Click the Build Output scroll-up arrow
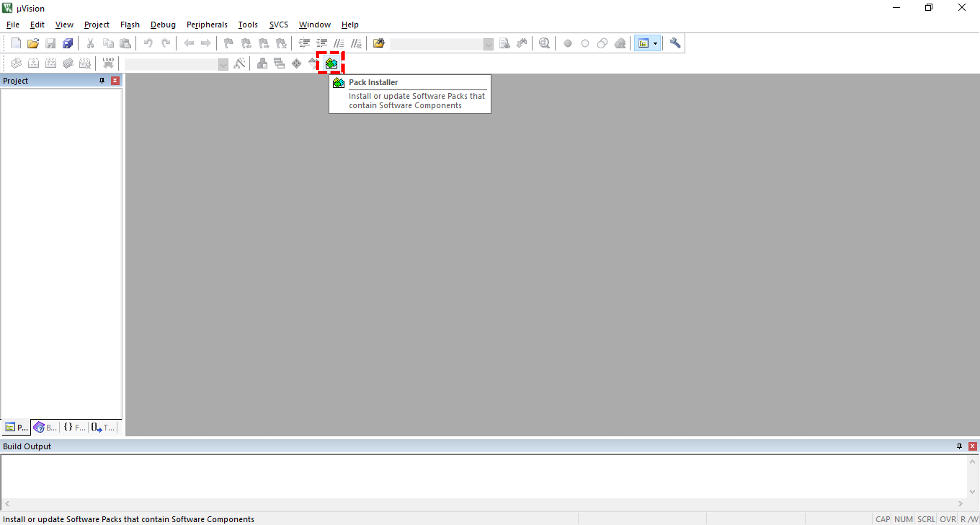The width and height of the screenshot is (980, 525). [x=972, y=461]
